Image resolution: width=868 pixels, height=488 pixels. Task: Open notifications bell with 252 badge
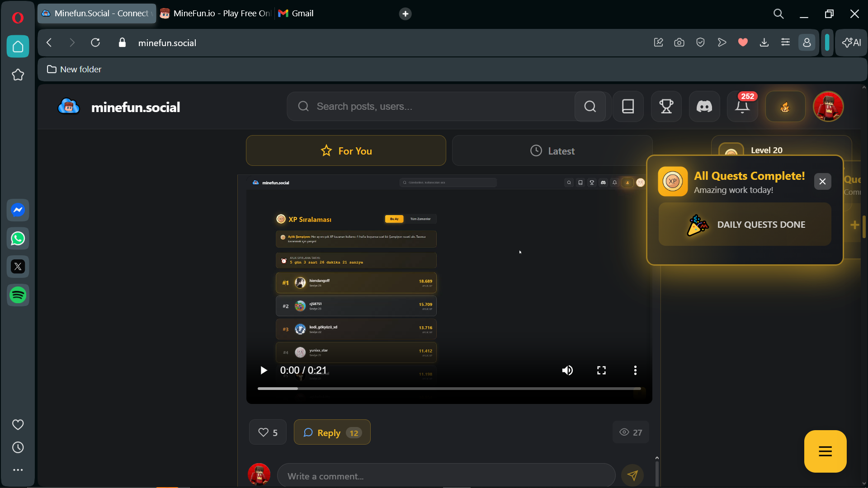[742, 107]
